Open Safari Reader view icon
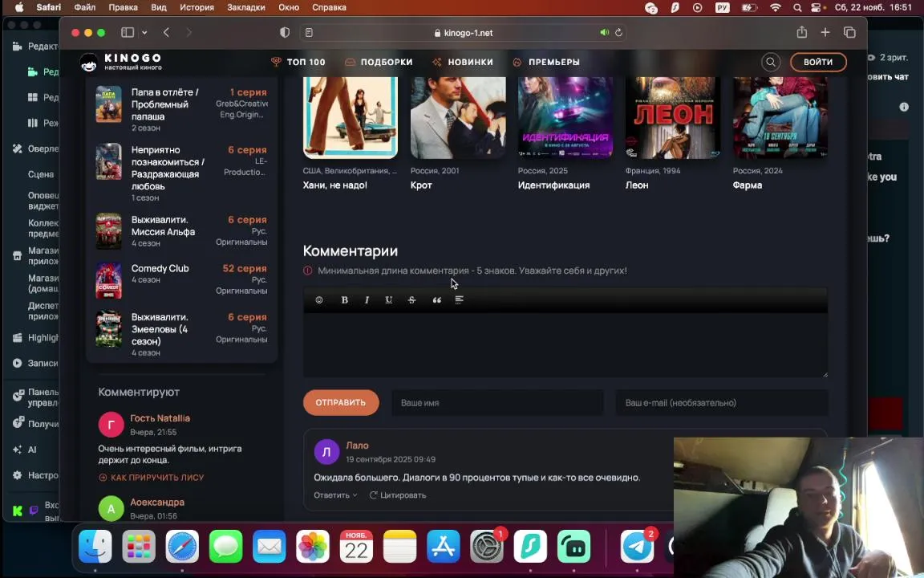 click(x=309, y=32)
